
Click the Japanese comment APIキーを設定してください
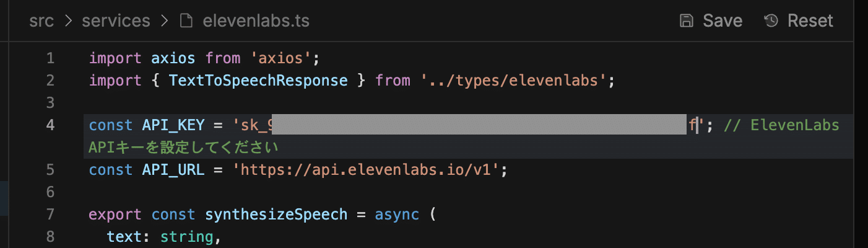pyautogui.click(x=184, y=148)
